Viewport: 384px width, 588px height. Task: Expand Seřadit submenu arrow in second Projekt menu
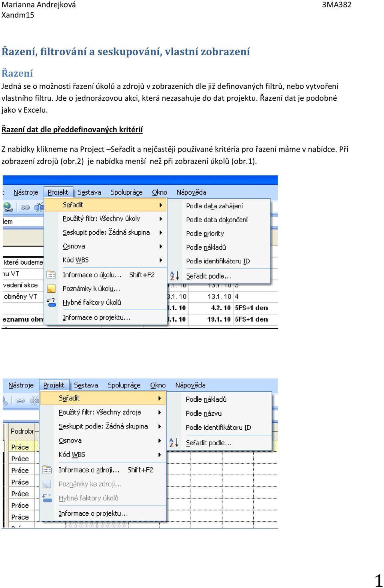coord(160,398)
